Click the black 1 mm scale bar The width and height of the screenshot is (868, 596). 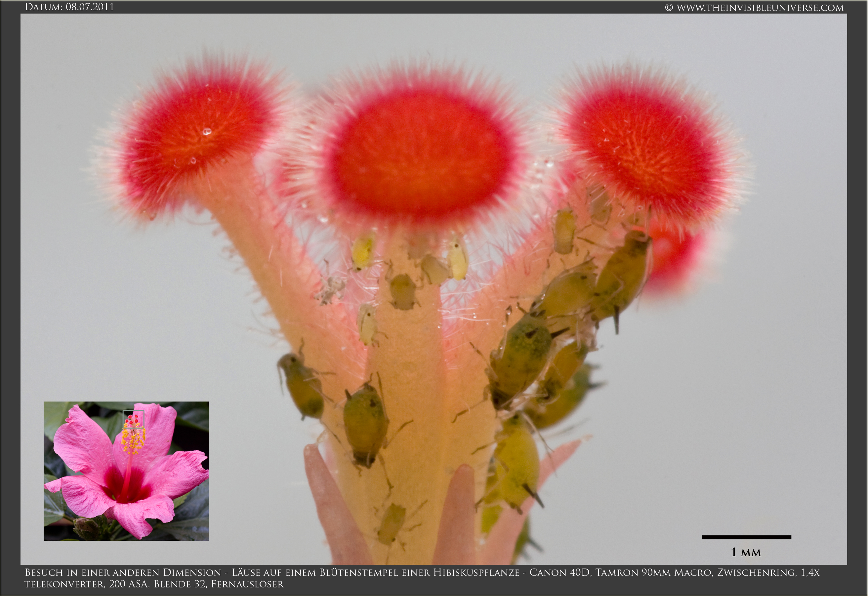(746, 537)
